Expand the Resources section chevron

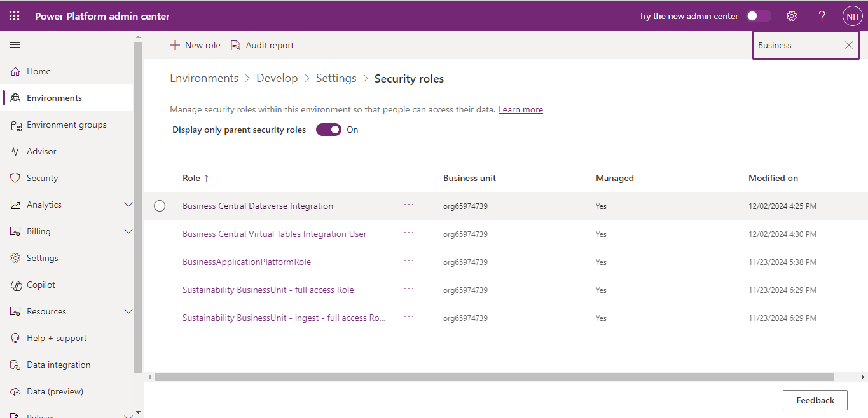click(x=128, y=312)
